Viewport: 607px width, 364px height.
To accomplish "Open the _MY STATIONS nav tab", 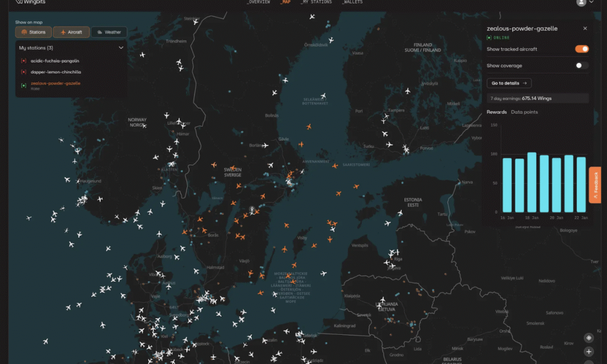I will (x=316, y=2).
